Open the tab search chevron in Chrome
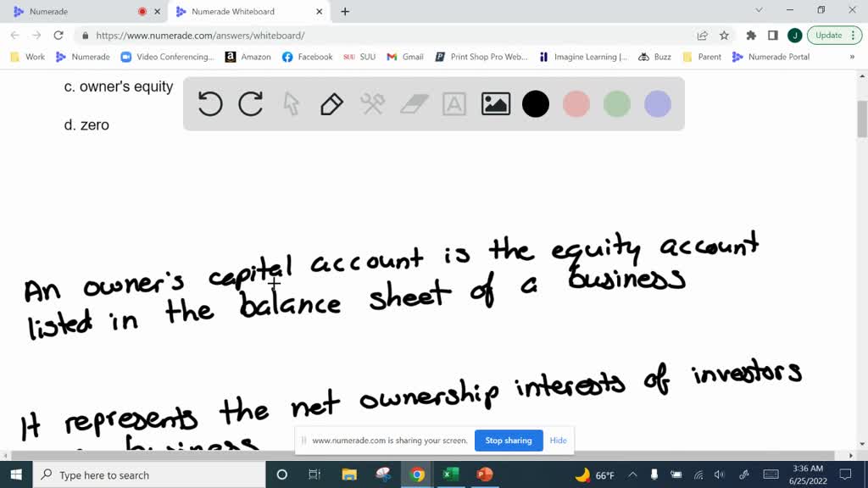Image resolution: width=868 pixels, height=488 pixels. (759, 11)
